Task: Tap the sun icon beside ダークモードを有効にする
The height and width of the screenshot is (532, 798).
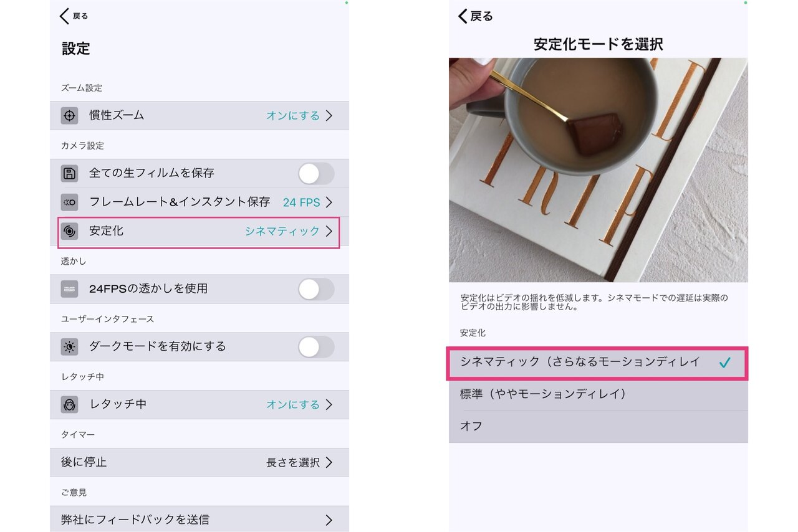Action: click(x=69, y=347)
